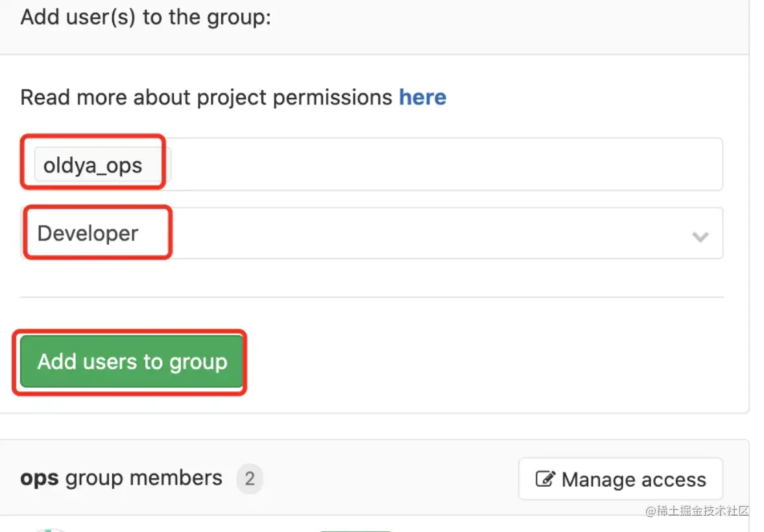
Task: Click the Add users to group button
Action: click(x=132, y=362)
